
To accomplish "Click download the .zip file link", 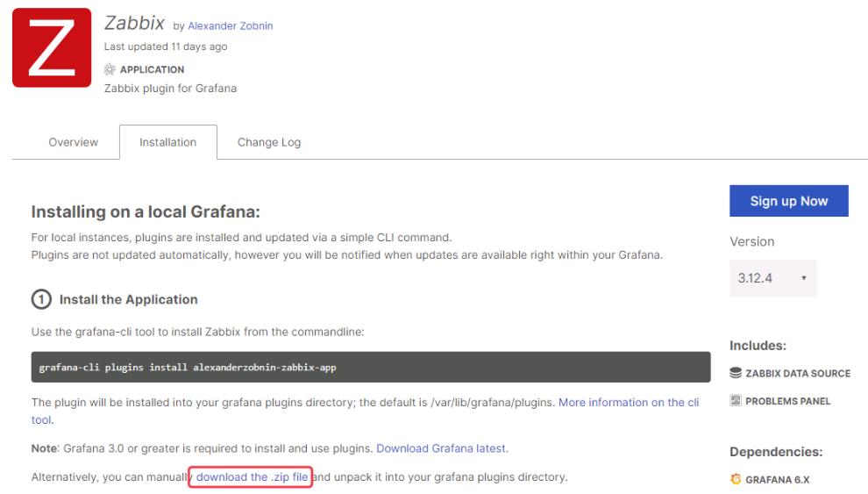I will (x=252, y=476).
